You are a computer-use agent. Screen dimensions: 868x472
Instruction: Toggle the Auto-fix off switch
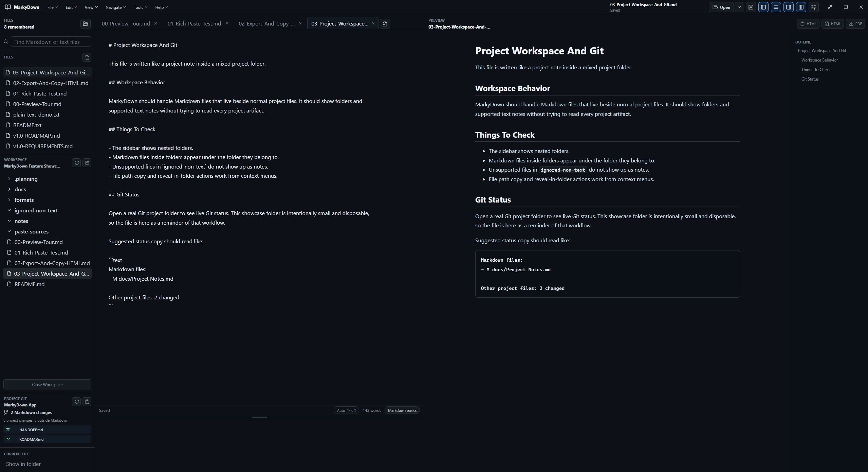click(x=346, y=410)
